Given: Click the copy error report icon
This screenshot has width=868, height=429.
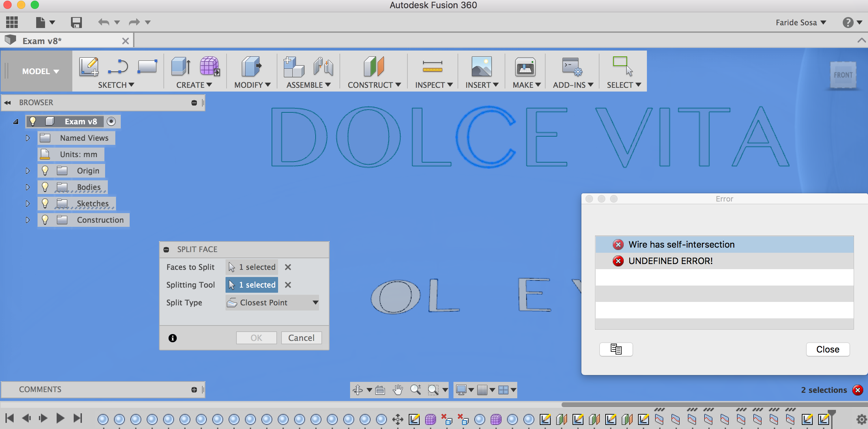Looking at the screenshot, I should point(616,349).
